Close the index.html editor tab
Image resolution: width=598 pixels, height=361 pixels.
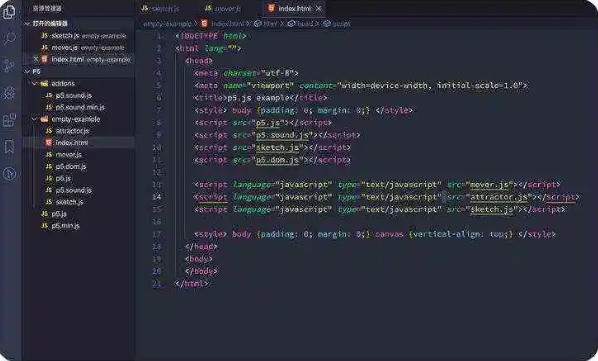318,8
